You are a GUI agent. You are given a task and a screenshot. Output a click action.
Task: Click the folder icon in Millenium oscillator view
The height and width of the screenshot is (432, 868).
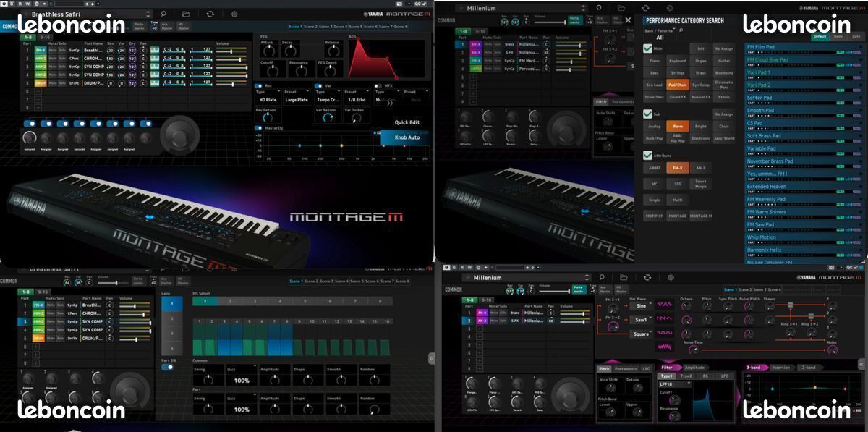tap(624, 277)
